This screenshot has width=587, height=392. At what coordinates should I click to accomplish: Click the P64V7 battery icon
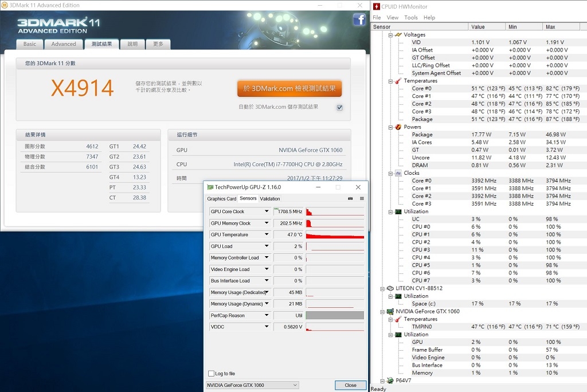390,381
